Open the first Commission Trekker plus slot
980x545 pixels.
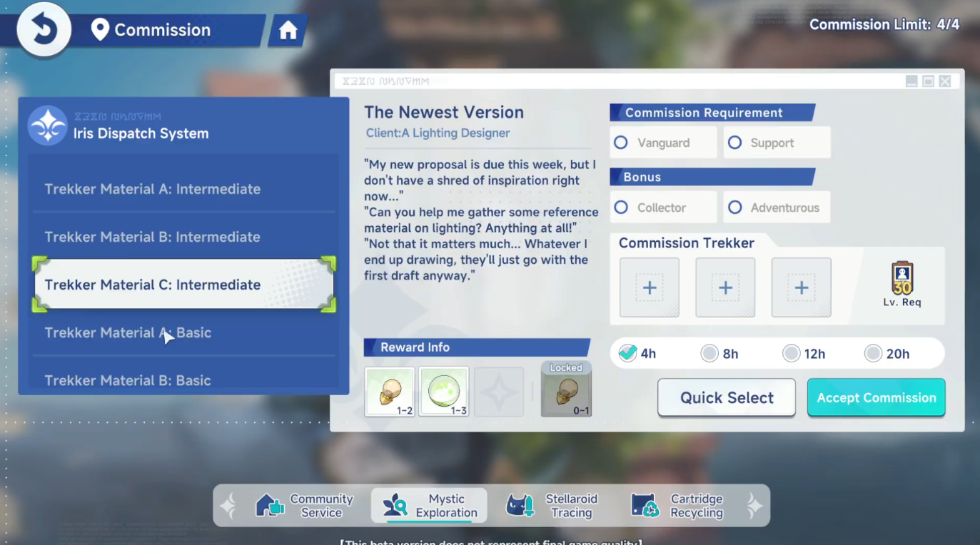click(650, 287)
